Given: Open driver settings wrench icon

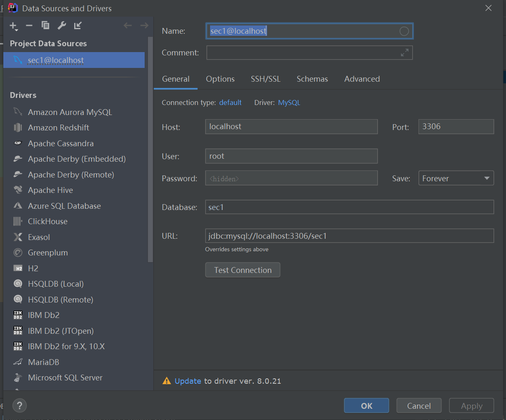Looking at the screenshot, I should [x=62, y=25].
